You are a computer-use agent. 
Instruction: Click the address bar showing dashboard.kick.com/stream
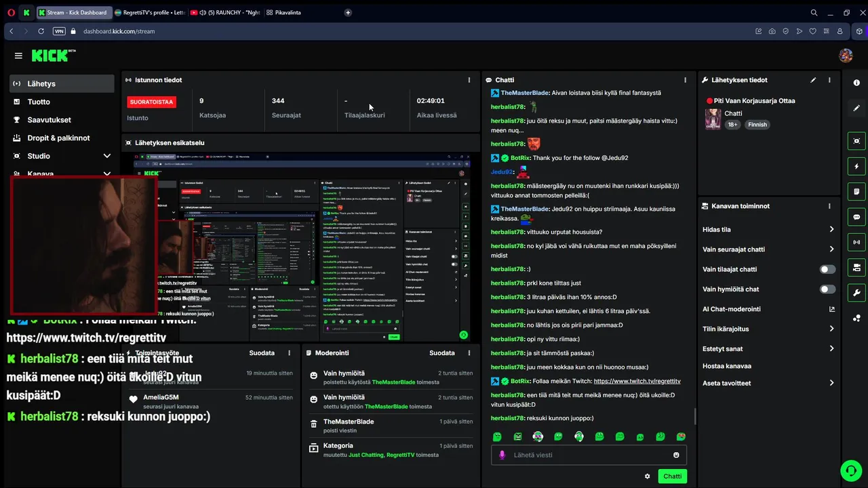click(x=119, y=31)
